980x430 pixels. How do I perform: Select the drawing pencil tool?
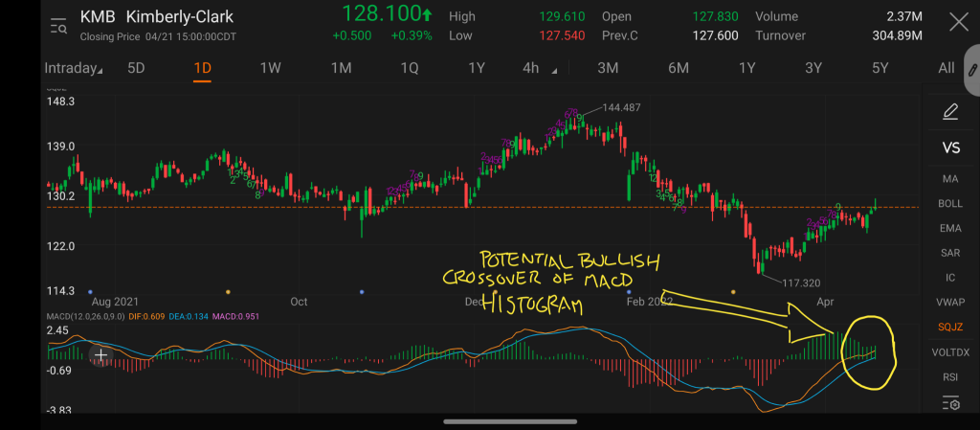tap(950, 112)
